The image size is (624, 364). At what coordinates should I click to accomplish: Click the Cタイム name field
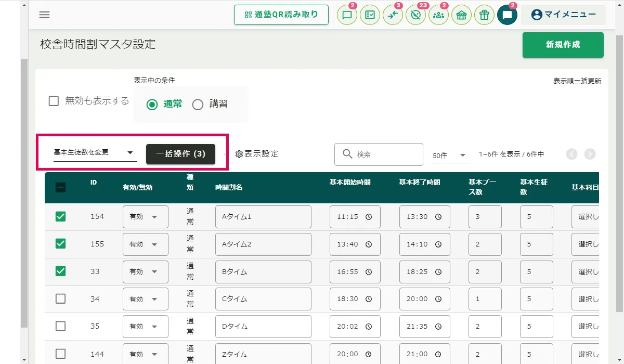click(x=263, y=299)
